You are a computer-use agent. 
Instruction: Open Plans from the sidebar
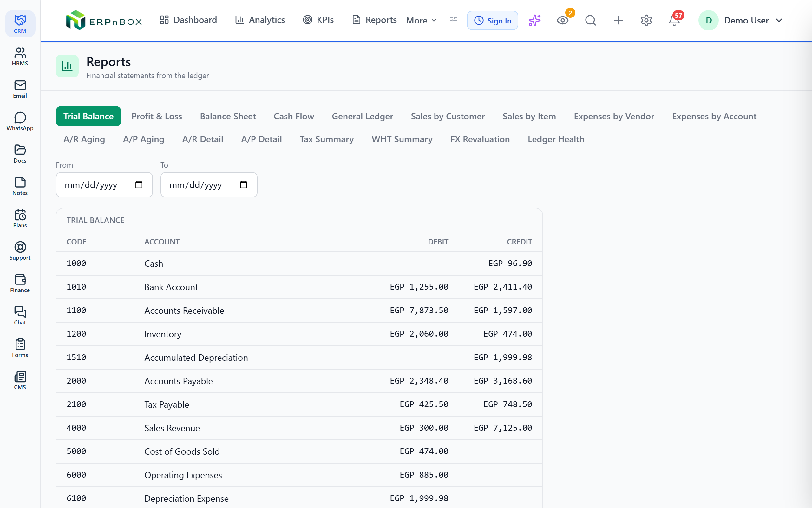point(20,218)
